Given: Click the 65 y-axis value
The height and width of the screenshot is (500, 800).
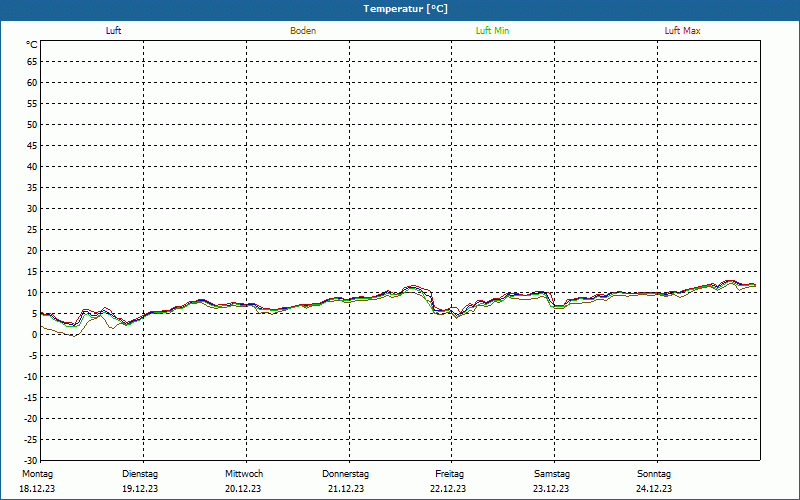Looking at the screenshot, I should [x=32, y=62].
